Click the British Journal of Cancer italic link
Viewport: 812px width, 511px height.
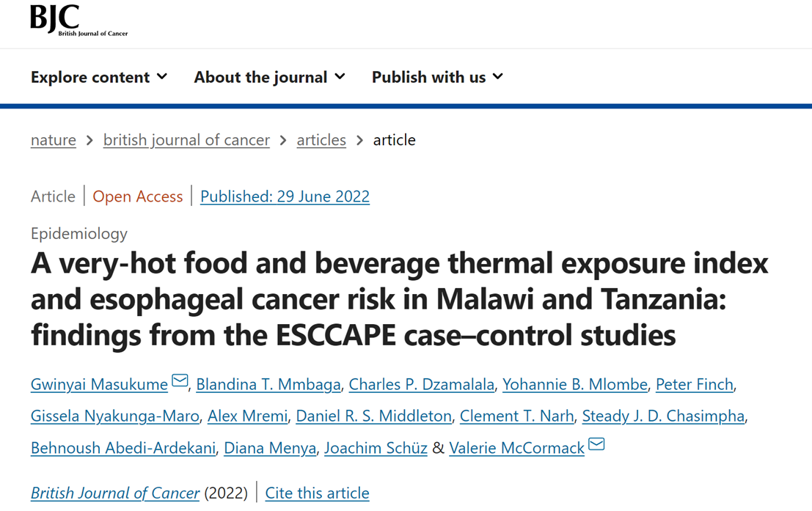click(x=115, y=493)
